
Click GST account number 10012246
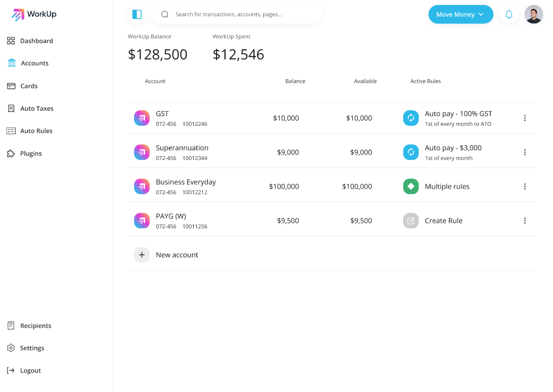click(x=195, y=124)
